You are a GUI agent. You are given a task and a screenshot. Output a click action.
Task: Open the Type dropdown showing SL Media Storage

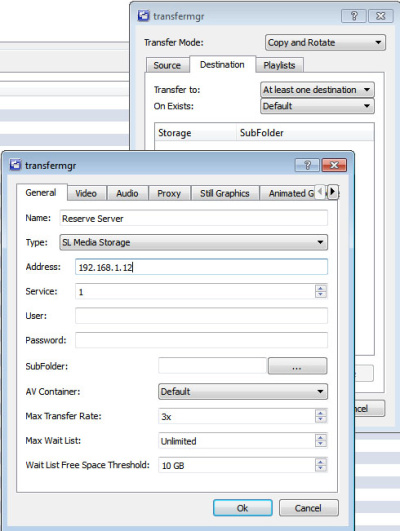click(193, 242)
